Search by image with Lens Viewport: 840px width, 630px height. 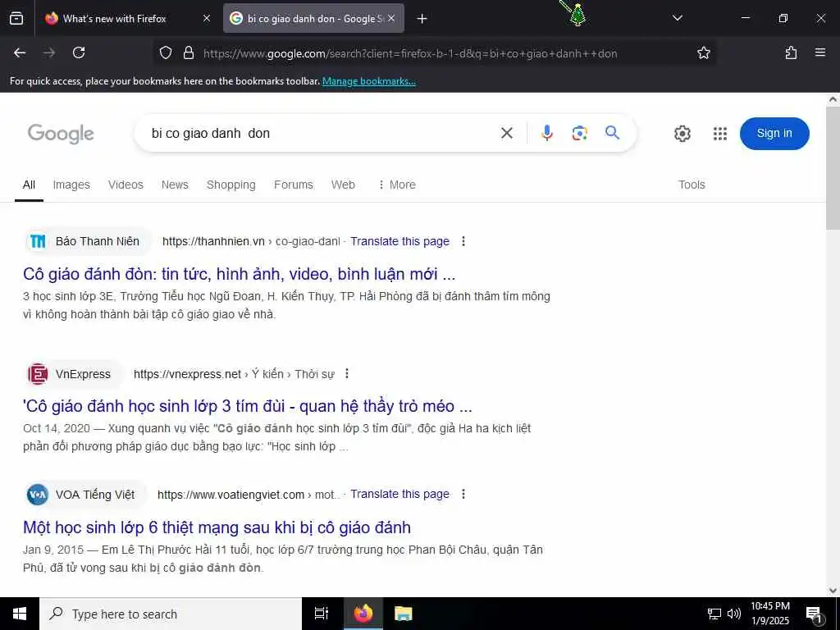pos(579,133)
